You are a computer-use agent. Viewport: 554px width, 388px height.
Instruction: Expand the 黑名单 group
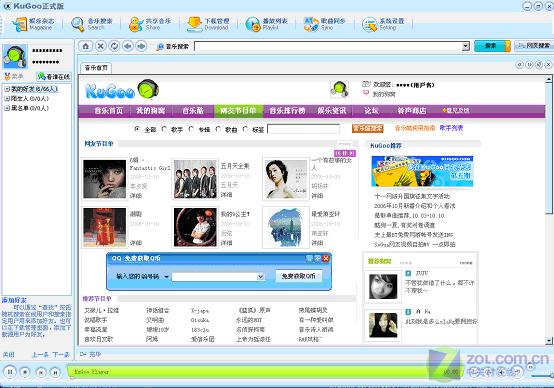[7, 108]
